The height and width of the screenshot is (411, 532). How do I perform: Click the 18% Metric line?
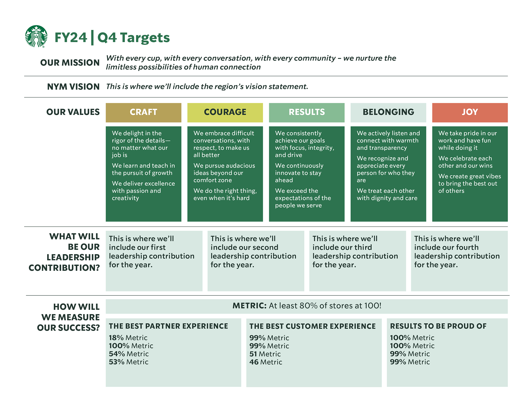coord(128,338)
